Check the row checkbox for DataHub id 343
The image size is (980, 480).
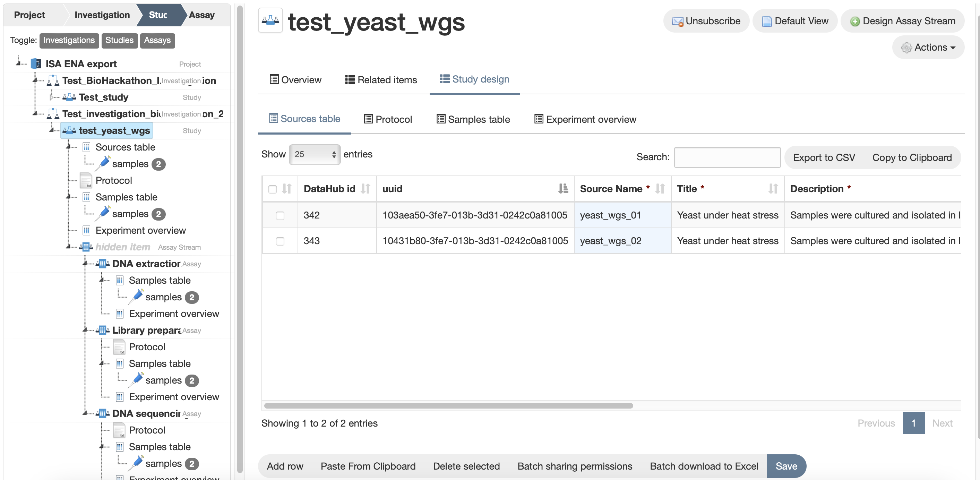281,241
